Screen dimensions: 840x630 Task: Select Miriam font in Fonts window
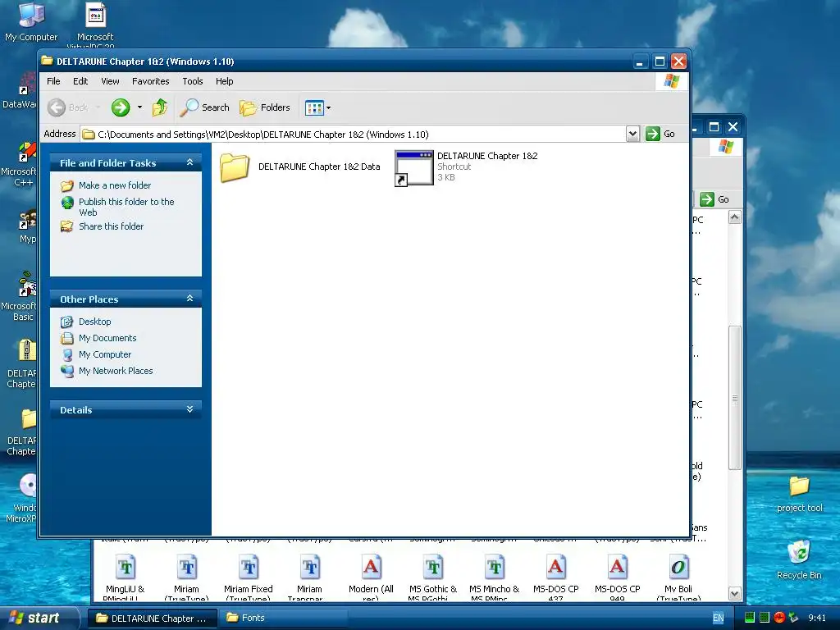pyautogui.click(x=186, y=577)
